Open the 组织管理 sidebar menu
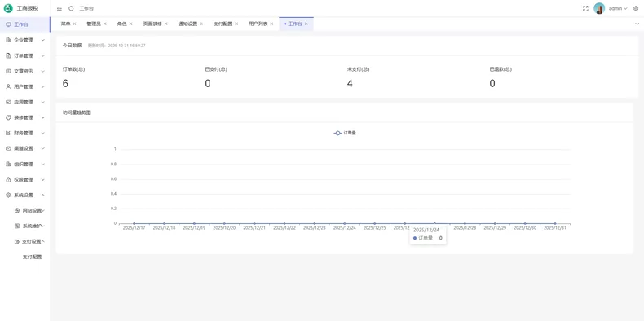 coord(25,165)
